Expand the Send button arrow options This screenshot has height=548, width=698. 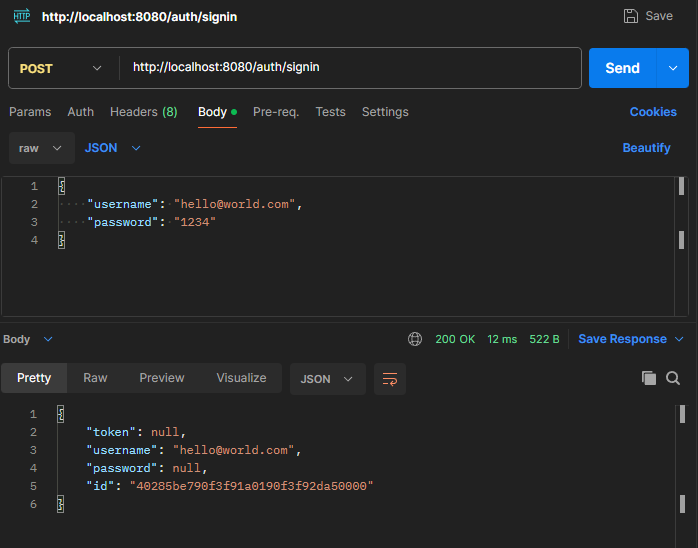(672, 68)
